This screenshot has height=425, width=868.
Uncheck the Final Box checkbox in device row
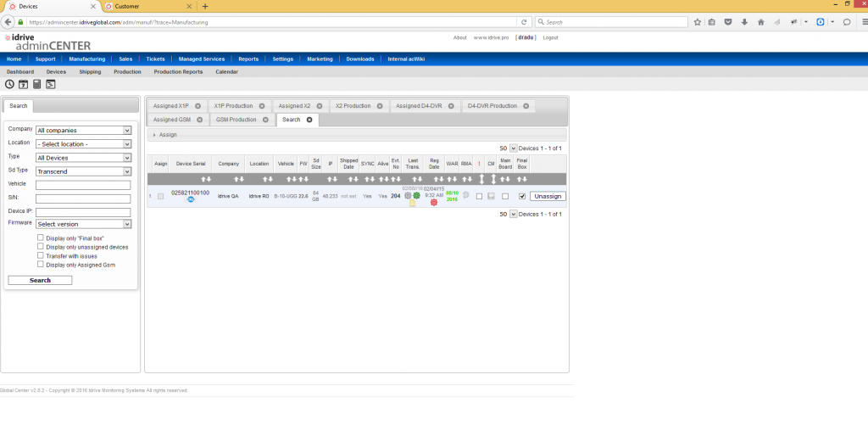click(521, 196)
